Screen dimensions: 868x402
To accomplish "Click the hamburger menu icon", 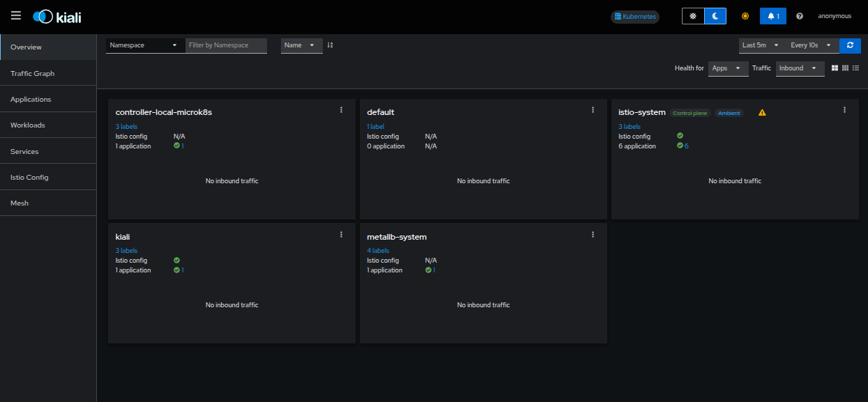I will click(16, 16).
